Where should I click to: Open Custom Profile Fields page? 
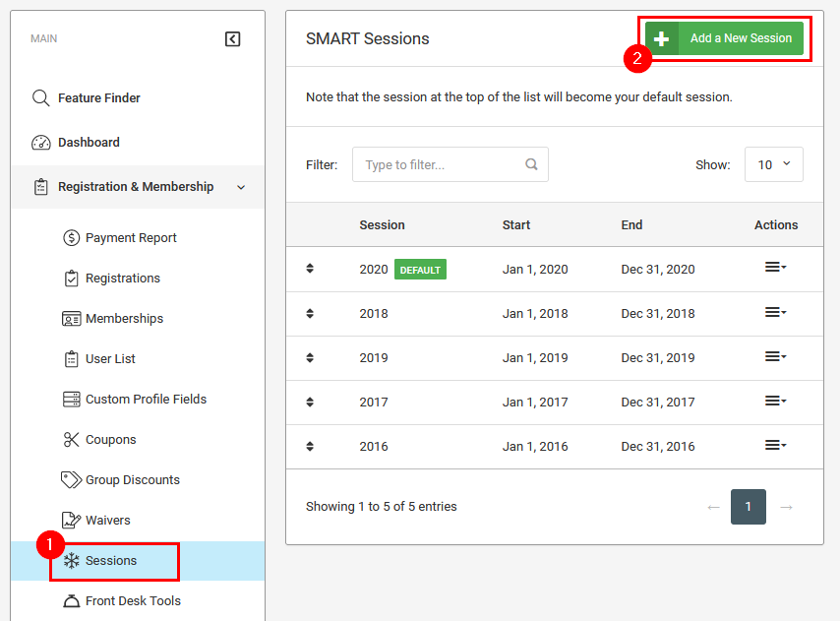pos(146,400)
